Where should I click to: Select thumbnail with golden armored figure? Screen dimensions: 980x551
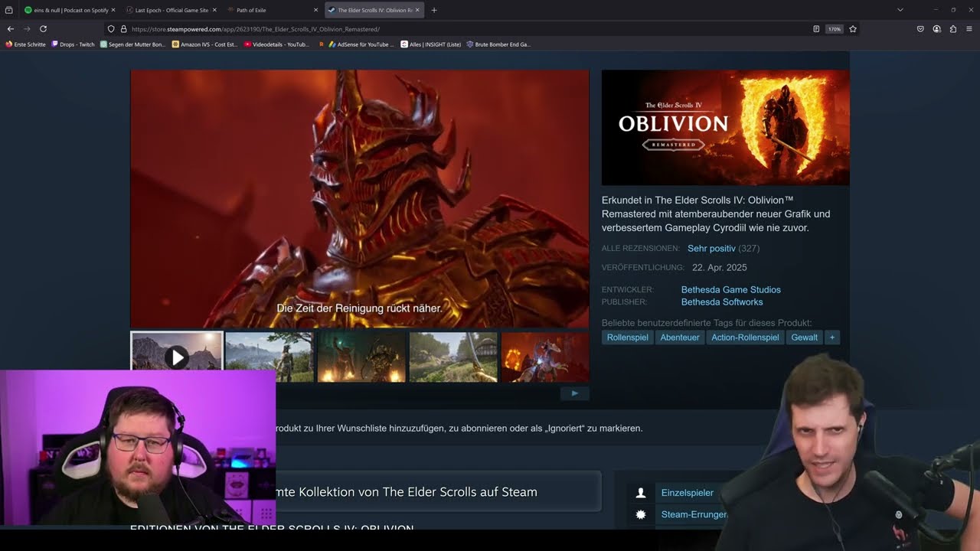coord(361,357)
